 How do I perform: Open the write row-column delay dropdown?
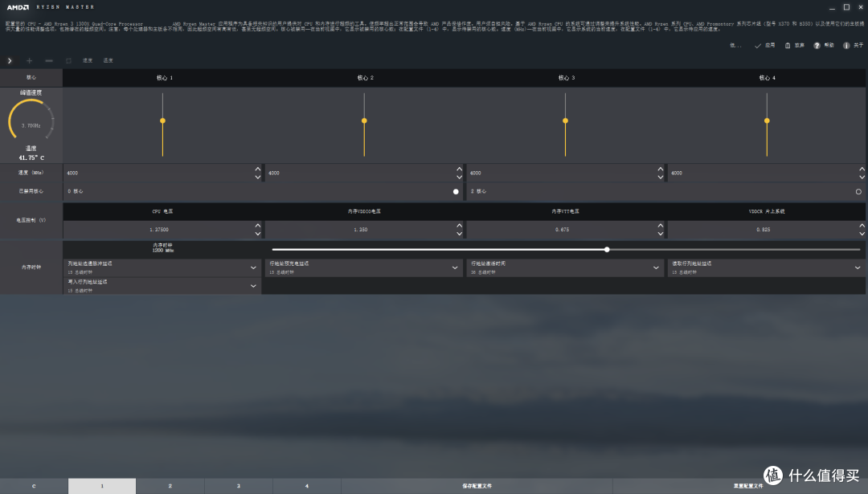162,286
